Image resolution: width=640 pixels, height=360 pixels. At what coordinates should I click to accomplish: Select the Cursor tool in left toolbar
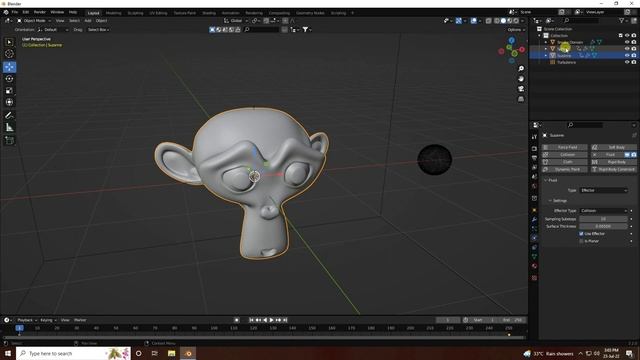(9, 53)
